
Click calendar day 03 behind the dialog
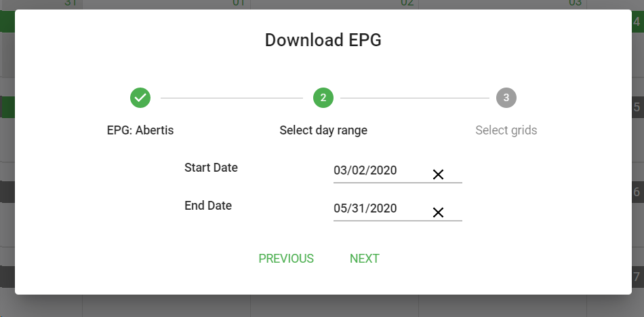(x=575, y=3)
